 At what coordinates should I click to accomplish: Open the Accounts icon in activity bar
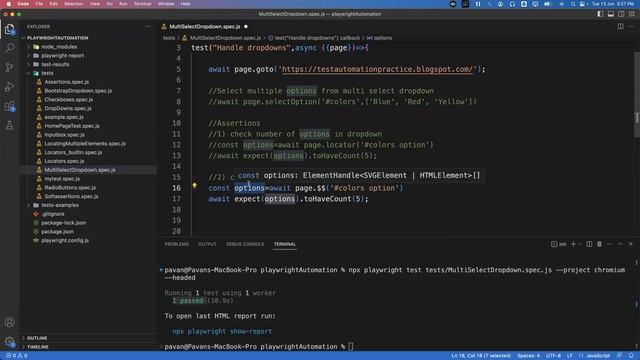tap(9, 322)
